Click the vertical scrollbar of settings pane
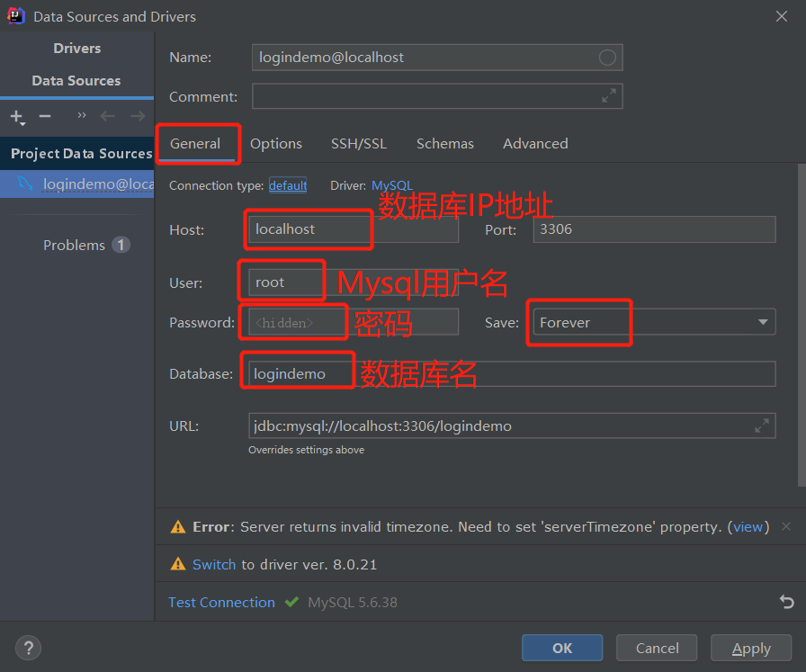This screenshot has width=806, height=672. click(802, 325)
